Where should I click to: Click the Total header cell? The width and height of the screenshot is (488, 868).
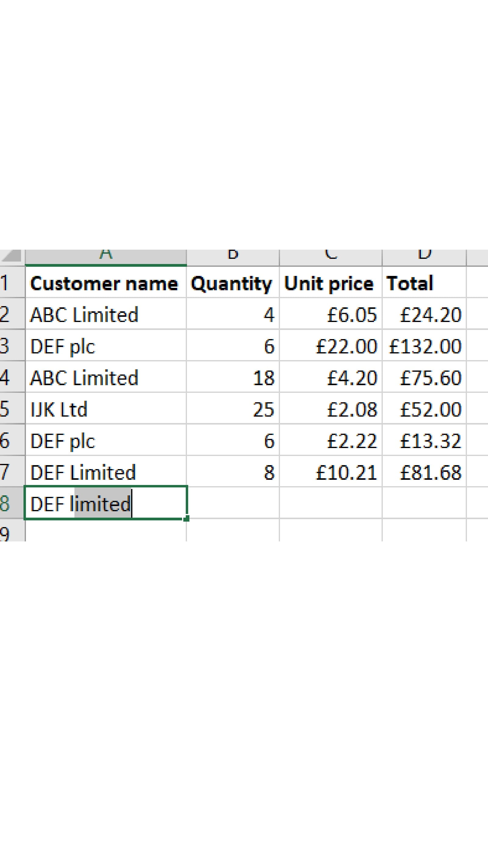[424, 282]
